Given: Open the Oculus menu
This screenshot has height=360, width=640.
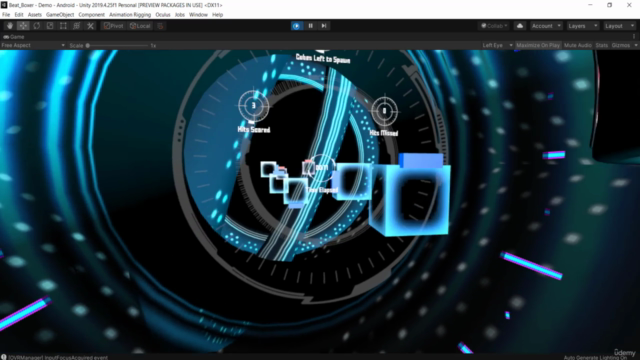Looking at the screenshot, I should (x=163, y=15).
